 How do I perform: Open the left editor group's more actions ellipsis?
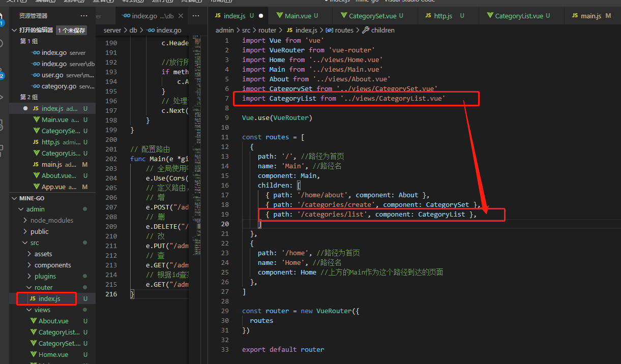(x=196, y=16)
